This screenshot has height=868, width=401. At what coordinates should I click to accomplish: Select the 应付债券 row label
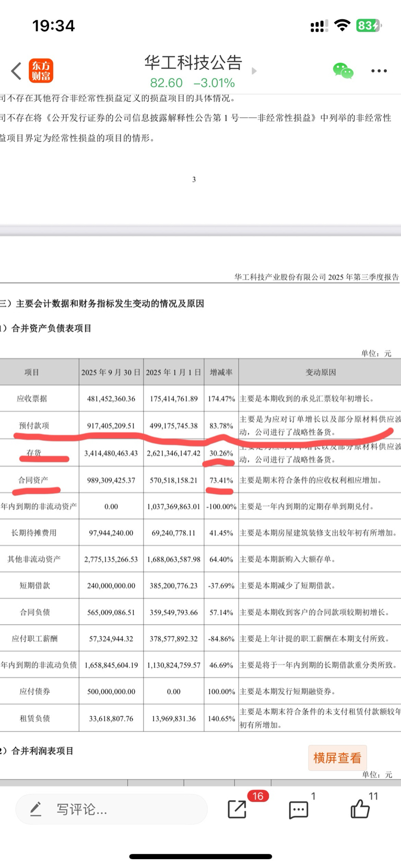(x=35, y=692)
